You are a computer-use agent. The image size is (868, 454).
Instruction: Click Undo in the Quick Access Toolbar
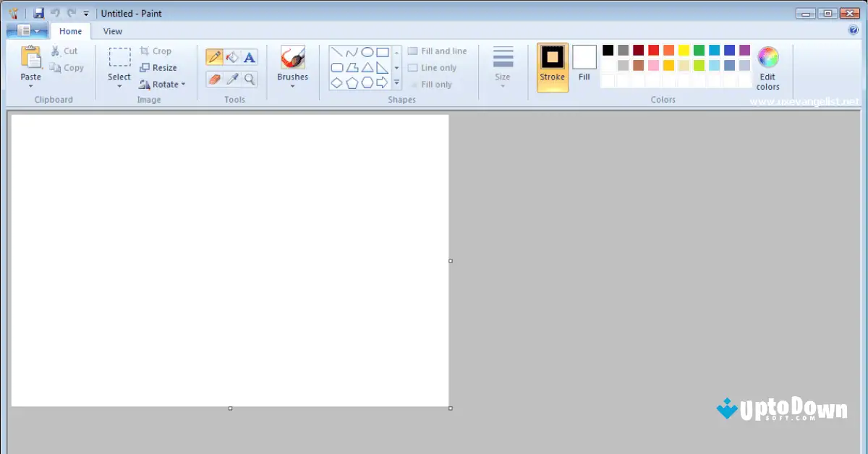pyautogui.click(x=55, y=12)
